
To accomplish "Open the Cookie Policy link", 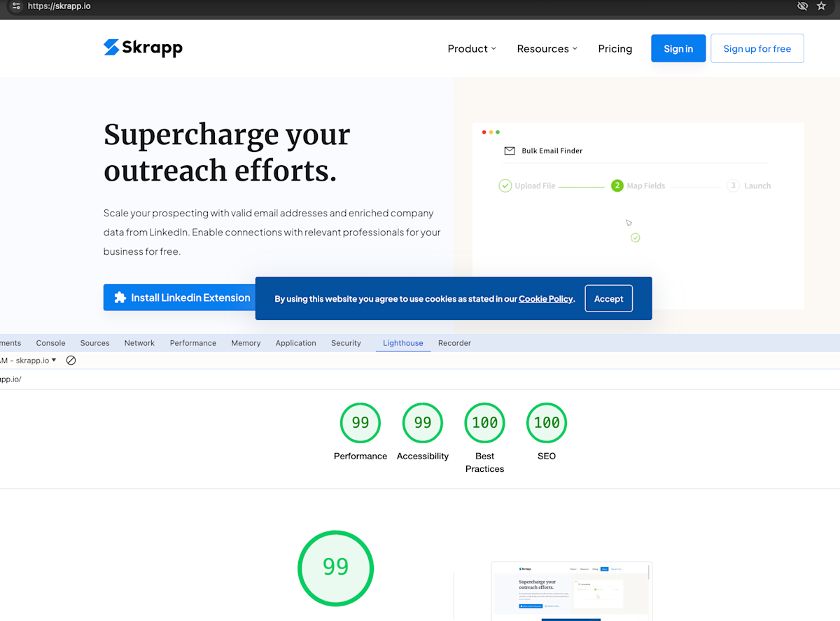I will [x=546, y=299].
